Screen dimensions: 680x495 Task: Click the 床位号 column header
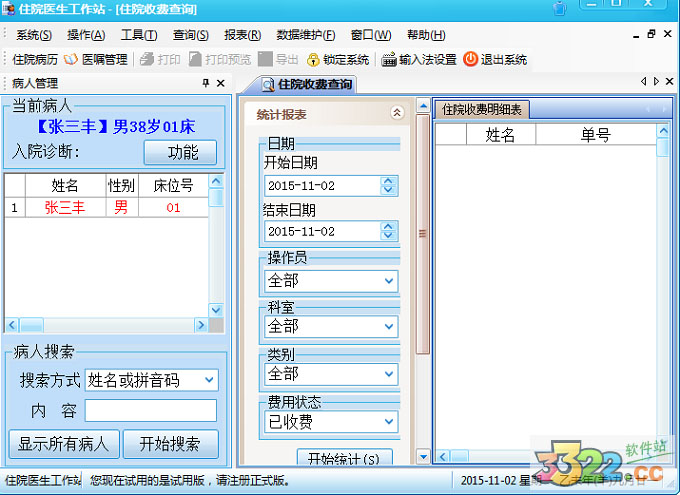coord(173,186)
